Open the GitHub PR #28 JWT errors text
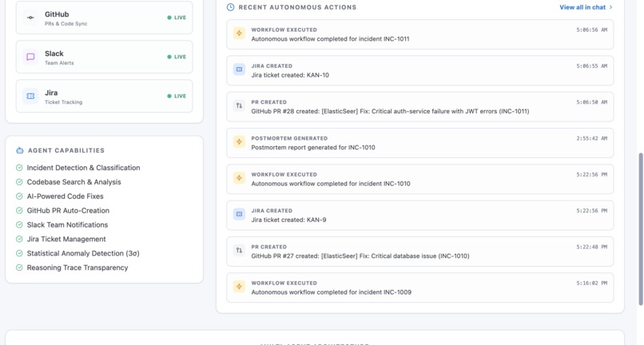The width and height of the screenshot is (644, 345). click(x=390, y=111)
